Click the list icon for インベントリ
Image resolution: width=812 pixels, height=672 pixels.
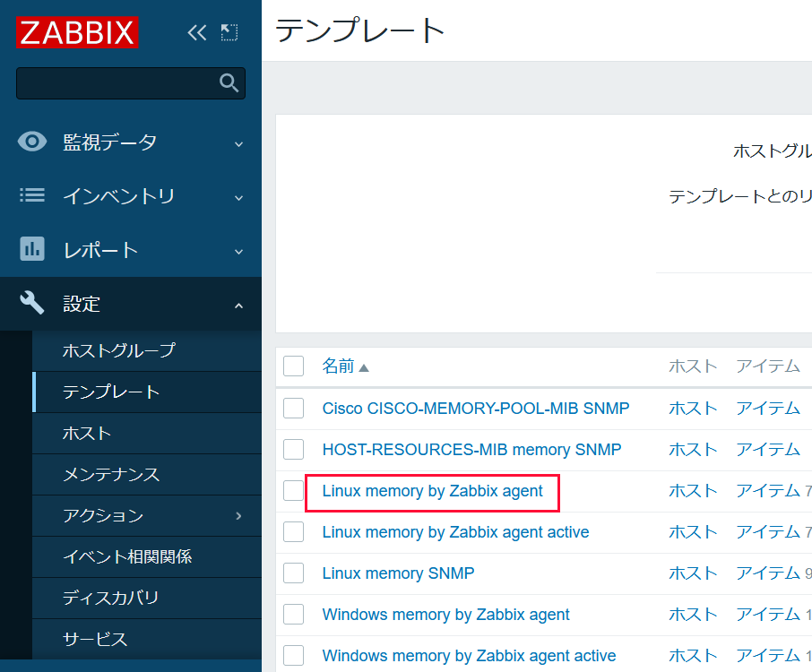pos(32,195)
